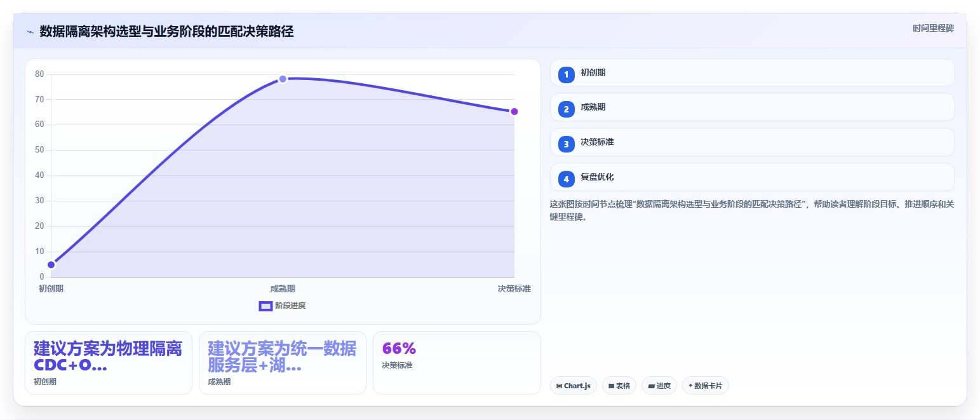
Task: Click the 成熟期 peak data point
Action: point(283,79)
